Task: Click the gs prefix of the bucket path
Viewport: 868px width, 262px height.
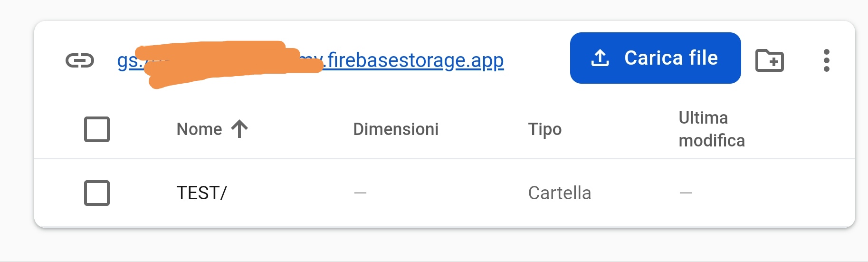Action: 126,61
